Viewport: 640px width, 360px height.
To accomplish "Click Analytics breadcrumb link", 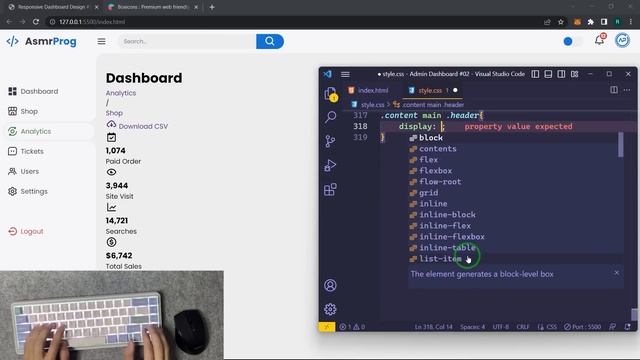I will click(x=121, y=93).
